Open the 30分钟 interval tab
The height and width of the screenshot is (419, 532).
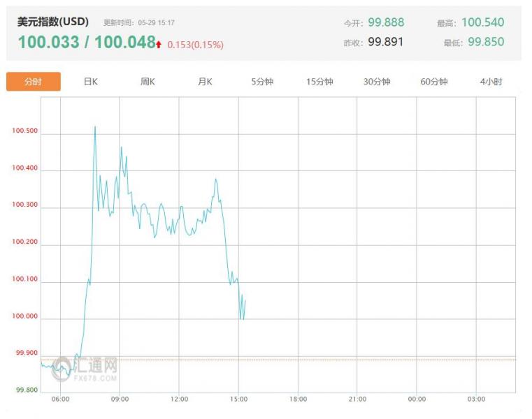[377, 82]
